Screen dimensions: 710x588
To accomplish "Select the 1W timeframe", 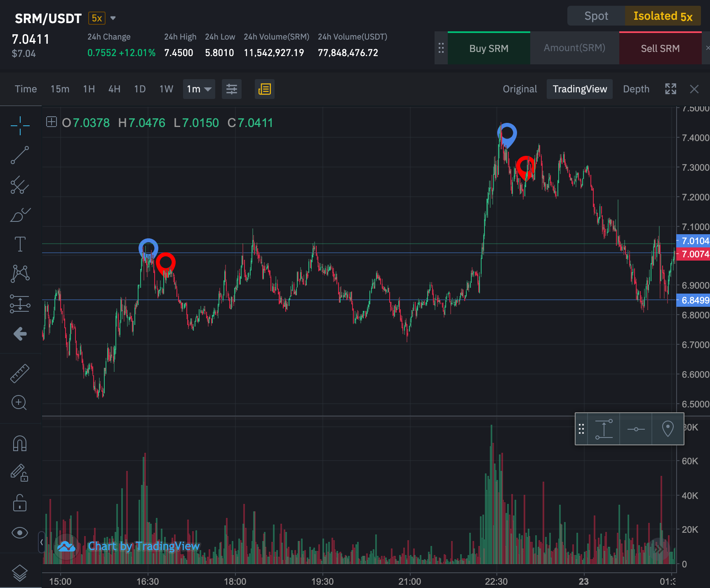I will click(x=167, y=89).
